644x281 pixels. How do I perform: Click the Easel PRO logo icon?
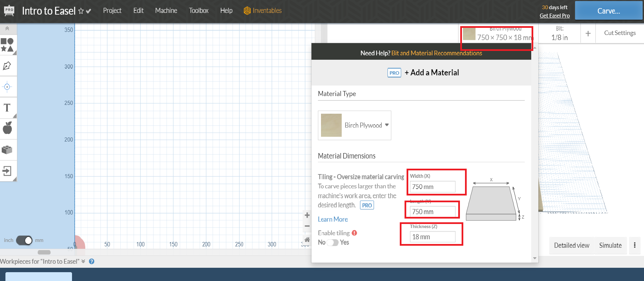(x=9, y=11)
